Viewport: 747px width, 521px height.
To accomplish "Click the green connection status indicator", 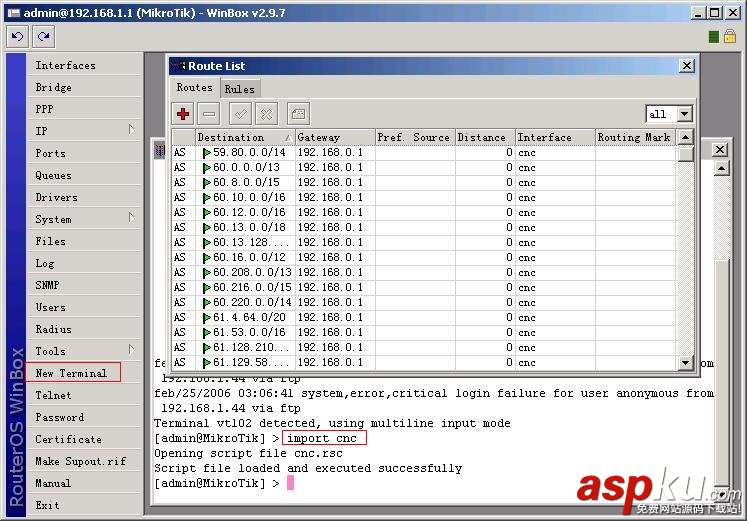I will click(713, 37).
